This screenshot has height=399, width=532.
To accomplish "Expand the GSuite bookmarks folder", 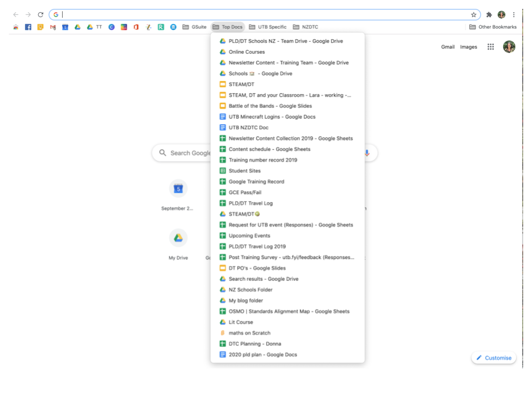I will click(195, 27).
